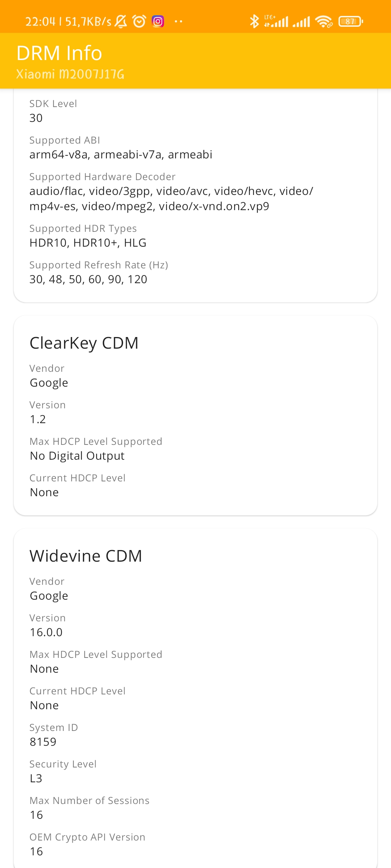
Task: Tap the Xiaomi M2007J17G device subtitle
Action: pyautogui.click(x=70, y=74)
